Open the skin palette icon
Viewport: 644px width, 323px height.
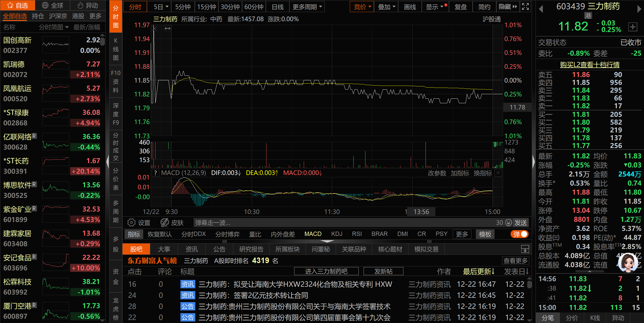165,223
